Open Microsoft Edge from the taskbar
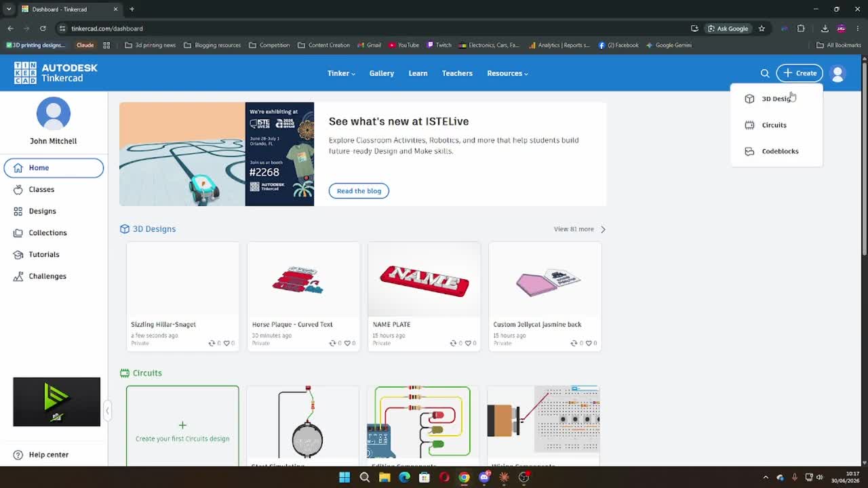868x488 pixels. 404,477
